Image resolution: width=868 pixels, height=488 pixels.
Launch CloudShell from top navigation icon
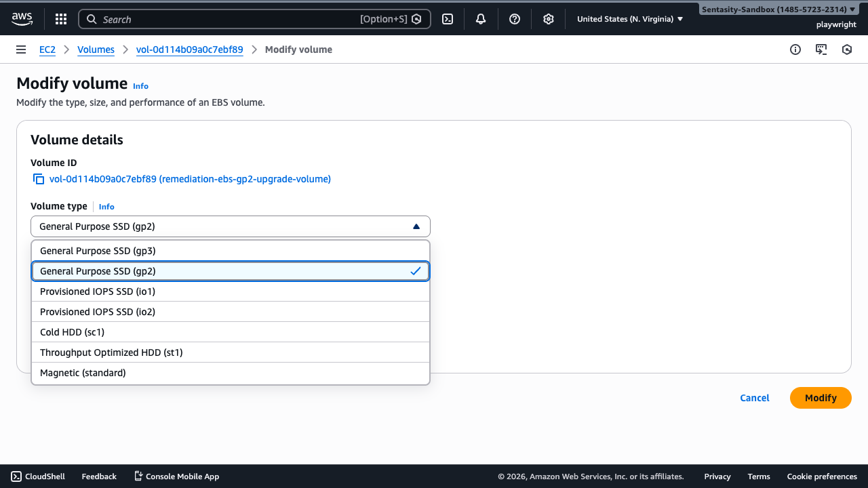[448, 19]
